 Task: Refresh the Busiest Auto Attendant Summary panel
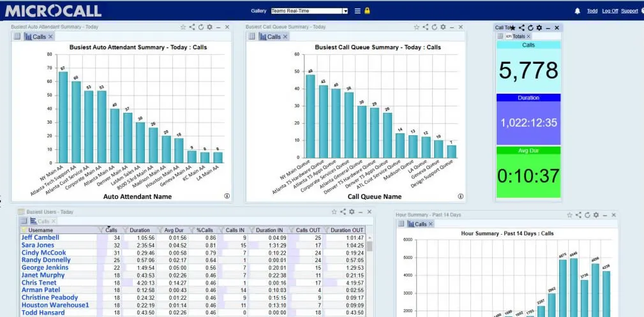pos(201,27)
